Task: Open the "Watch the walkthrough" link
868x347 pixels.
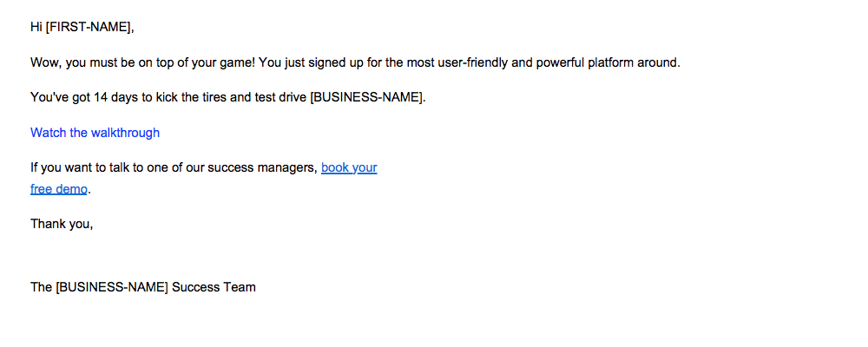Action: 95,133
